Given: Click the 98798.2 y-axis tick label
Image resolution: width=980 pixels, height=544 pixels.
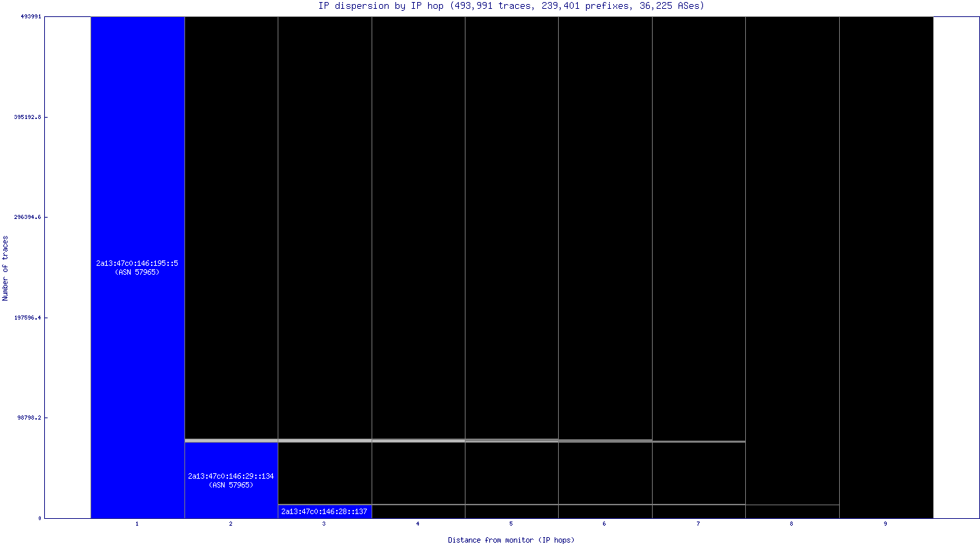Looking at the screenshot, I should click(29, 418).
